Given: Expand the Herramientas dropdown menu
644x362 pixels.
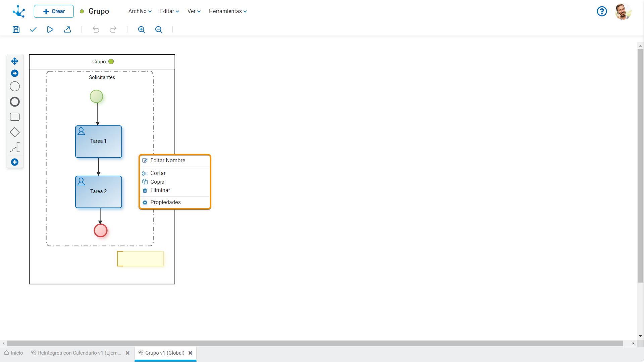Looking at the screenshot, I should point(228,11).
